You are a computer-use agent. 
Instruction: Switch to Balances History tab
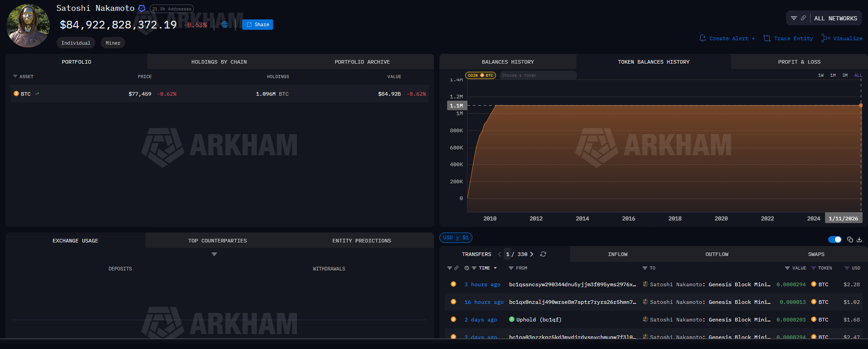[x=508, y=62]
